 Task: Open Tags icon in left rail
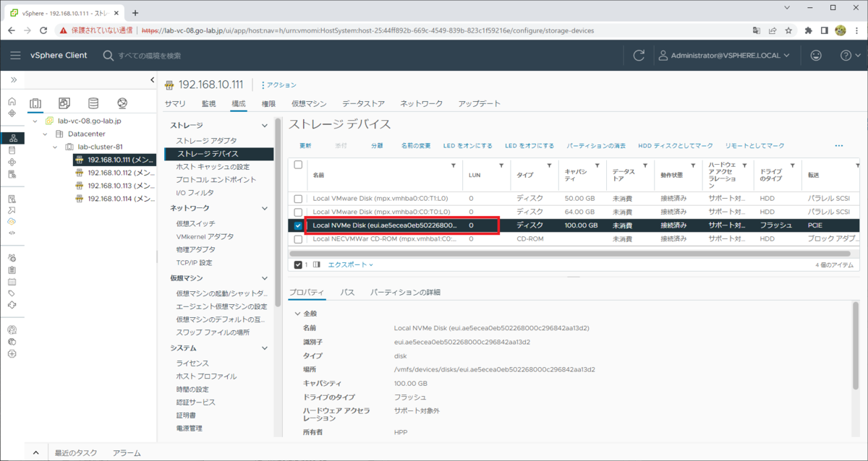[x=12, y=293]
